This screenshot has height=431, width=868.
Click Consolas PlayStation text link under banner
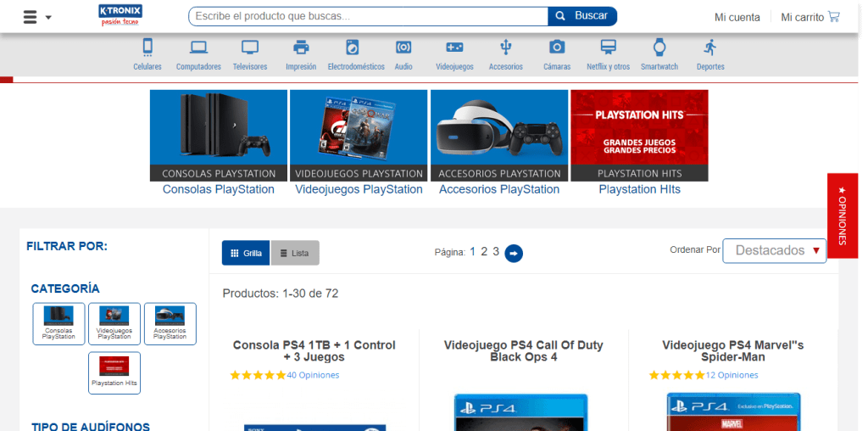click(218, 189)
